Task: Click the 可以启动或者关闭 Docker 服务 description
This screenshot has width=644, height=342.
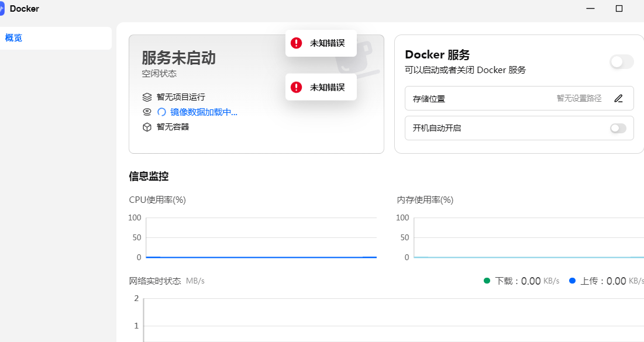Action: point(466,70)
